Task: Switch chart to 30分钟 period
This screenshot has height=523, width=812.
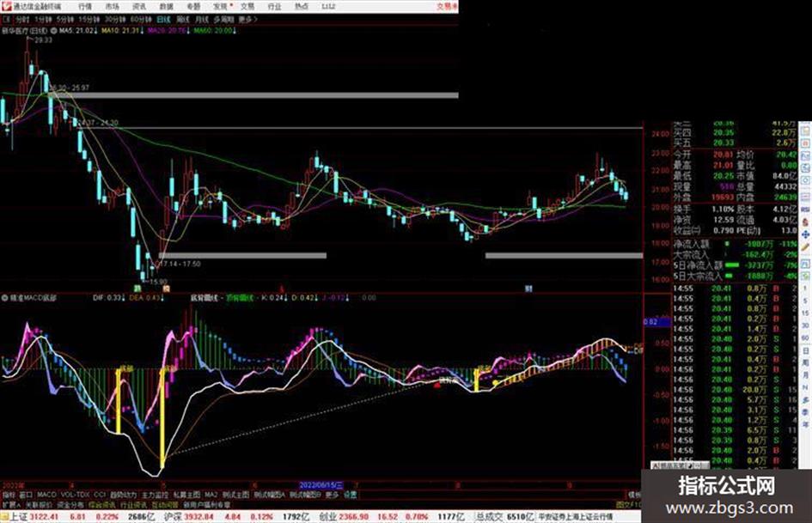Action: [x=114, y=20]
